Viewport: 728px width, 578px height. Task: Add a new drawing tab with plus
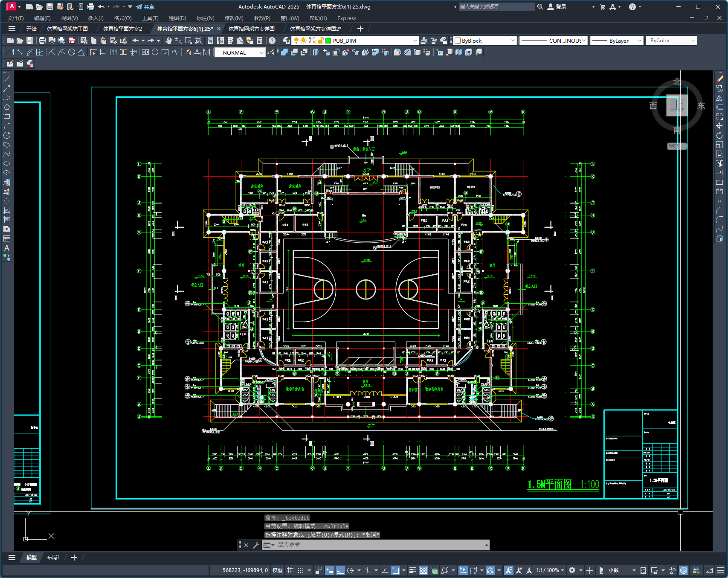360,29
